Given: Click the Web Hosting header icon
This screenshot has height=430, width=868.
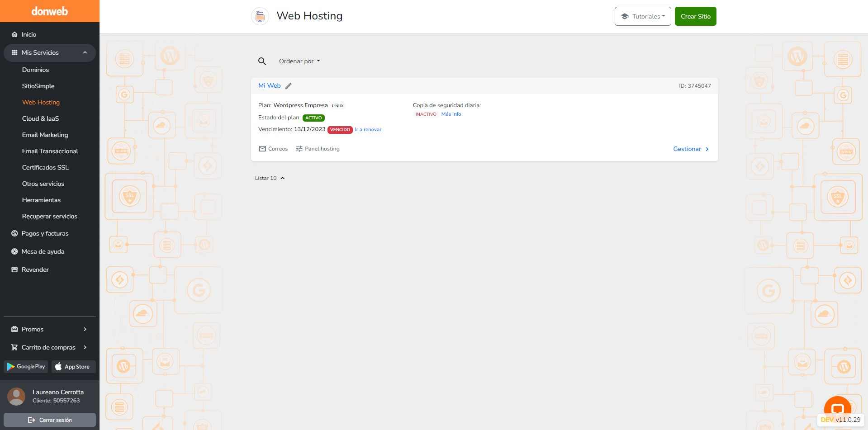Looking at the screenshot, I should click(x=260, y=16).
